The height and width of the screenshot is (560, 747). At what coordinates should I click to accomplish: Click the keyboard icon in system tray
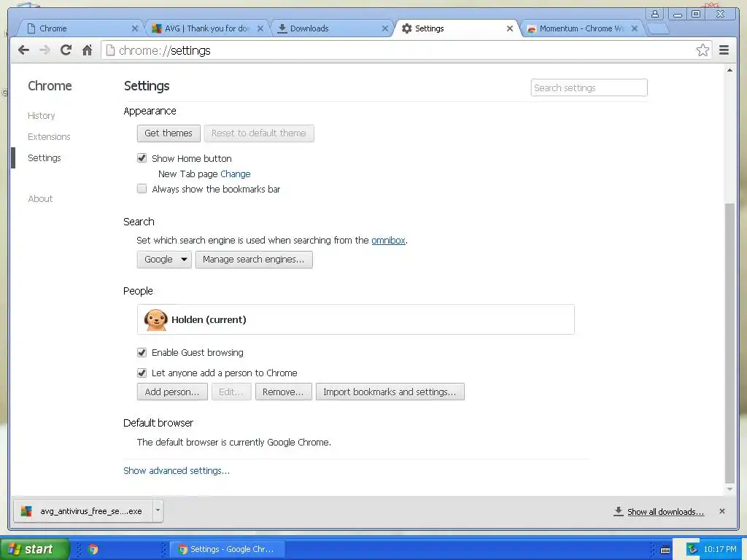(x=665, y=550)
